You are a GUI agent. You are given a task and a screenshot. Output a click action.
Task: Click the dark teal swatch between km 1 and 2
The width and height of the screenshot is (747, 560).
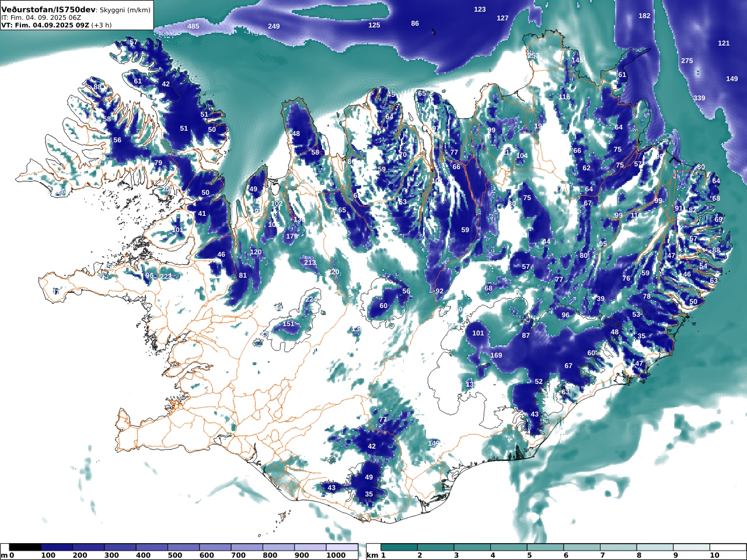click(x=399, y=547)
